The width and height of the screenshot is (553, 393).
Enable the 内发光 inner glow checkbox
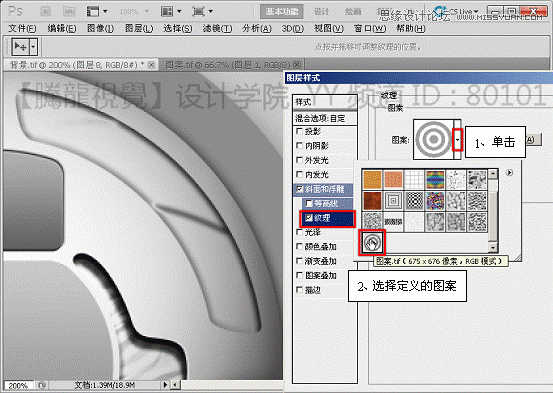pos(299,174)
